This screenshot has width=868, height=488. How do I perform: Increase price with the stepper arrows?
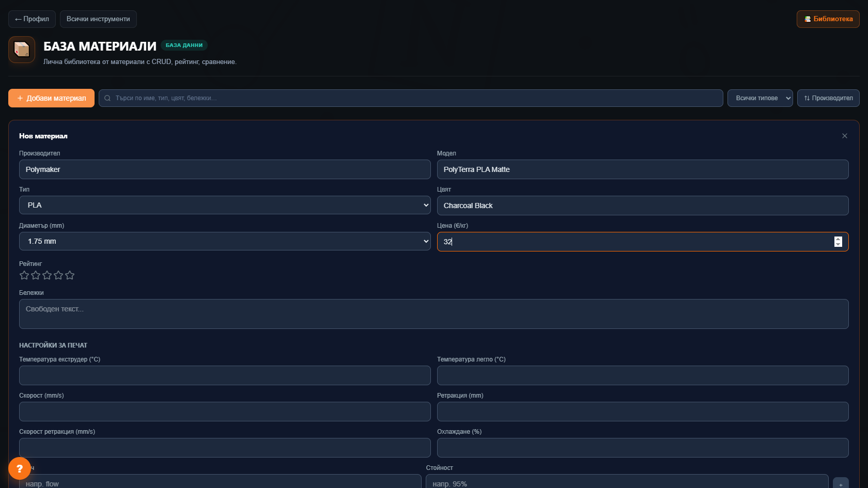tap(838, 239)
